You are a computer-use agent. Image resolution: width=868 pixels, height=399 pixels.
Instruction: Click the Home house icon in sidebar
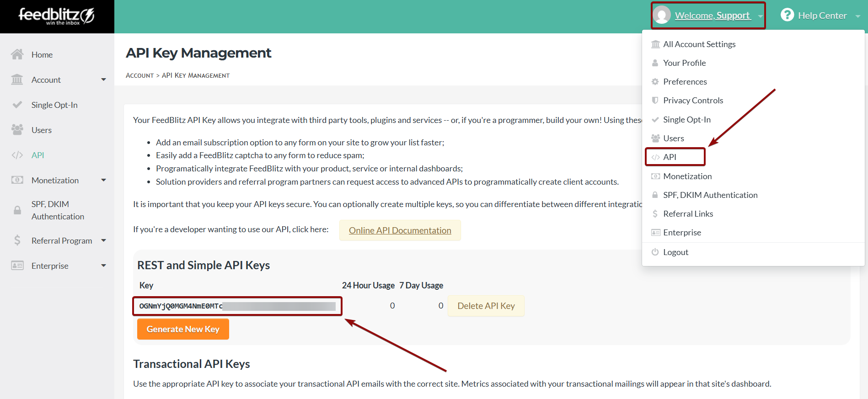tap(17, 54)
